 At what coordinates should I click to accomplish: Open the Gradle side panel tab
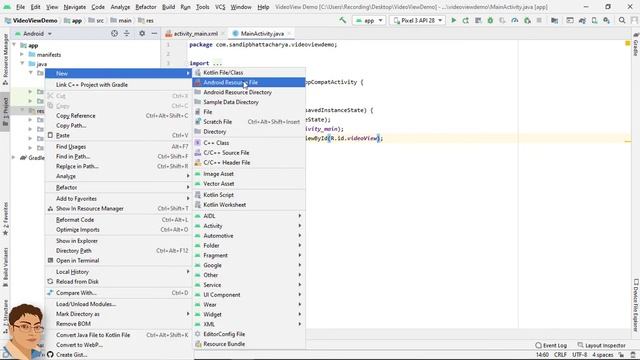click(x=636, y=44)
